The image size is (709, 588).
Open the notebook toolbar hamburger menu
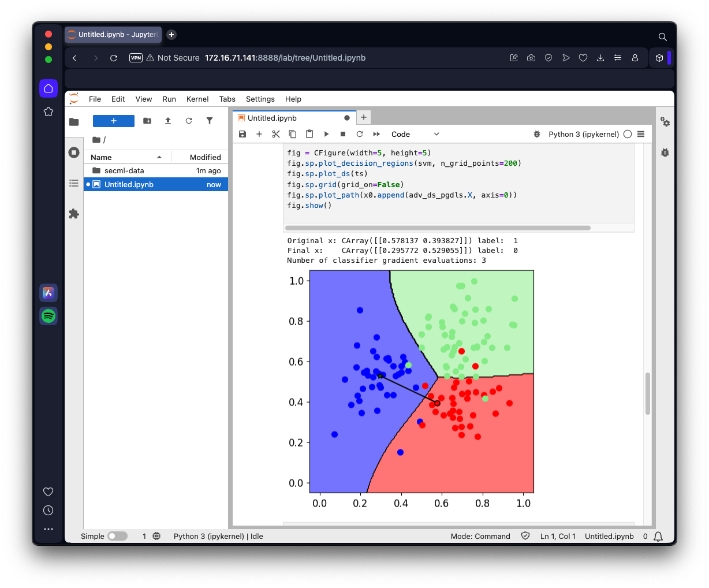pyautogui.click(x=641, y=134)
